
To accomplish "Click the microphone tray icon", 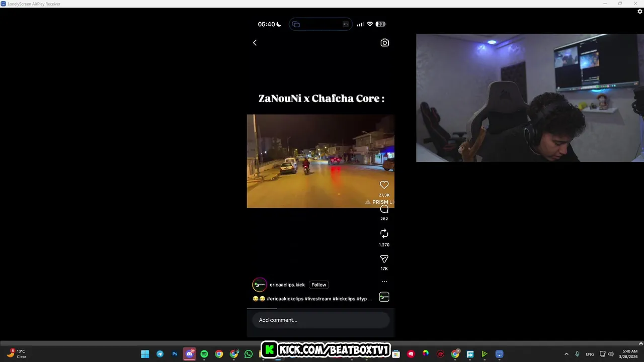I will 577,354.
